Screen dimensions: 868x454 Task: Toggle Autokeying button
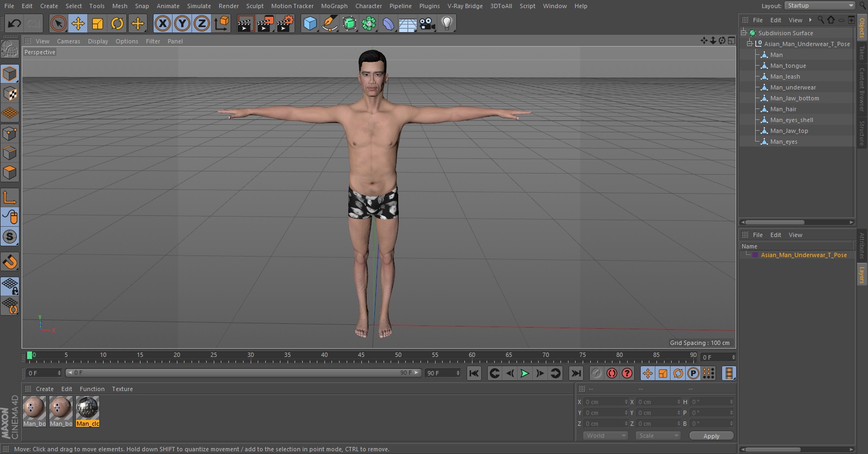tap(612, 373)
